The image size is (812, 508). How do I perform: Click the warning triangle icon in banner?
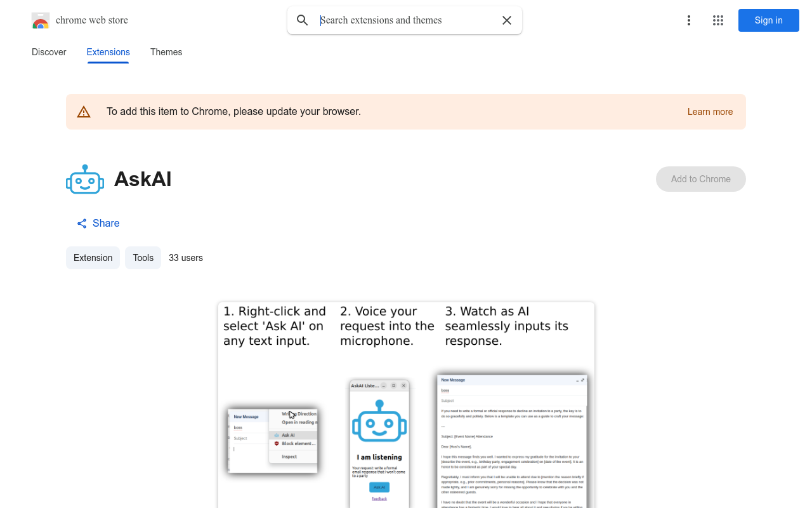click(84, 112)
